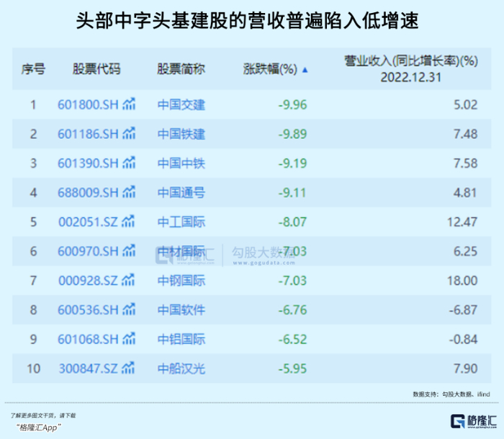Click the 数据支持：勾股大数据、ifind credit
This screenshot has height=439, width=504.
click(x=451, y=394)
